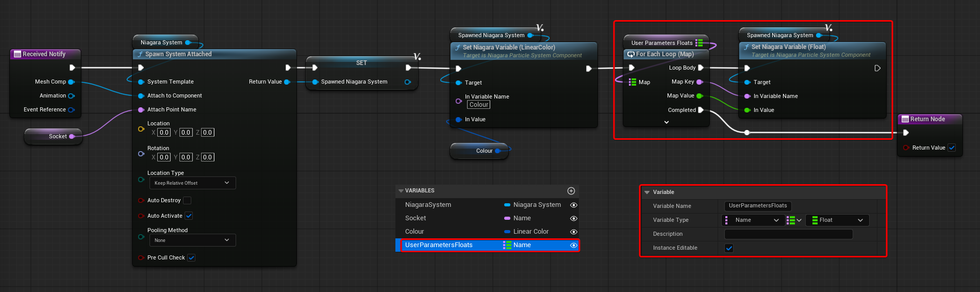Disable the Instance Editable checkbox
The width and height of the screenshot is (980, 292).
pyautogui.click(x=729, y=248)
